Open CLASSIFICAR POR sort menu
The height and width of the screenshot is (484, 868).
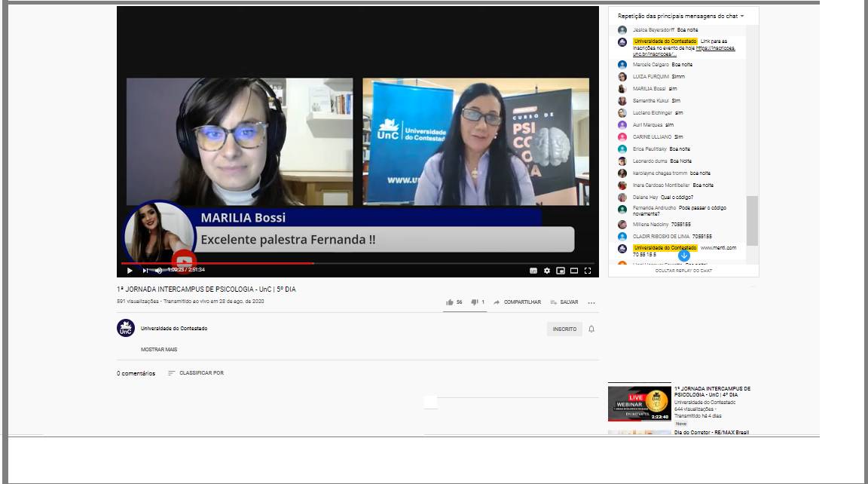[196, 373]
